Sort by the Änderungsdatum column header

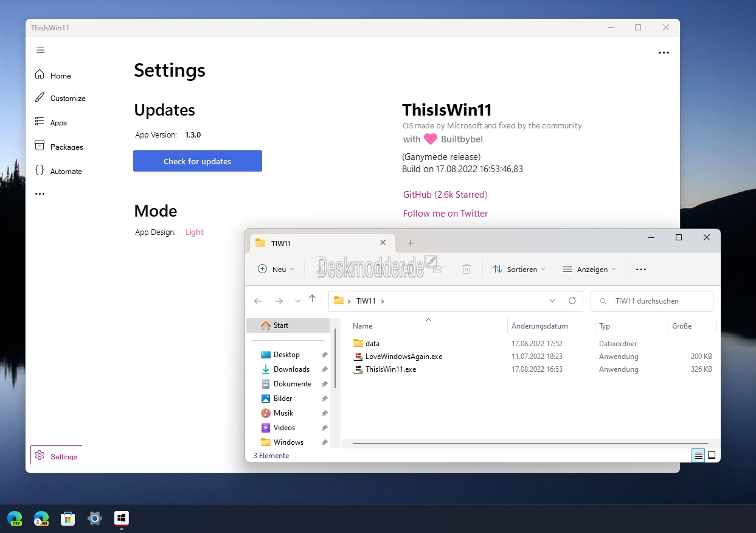click(x=539, y=326)
